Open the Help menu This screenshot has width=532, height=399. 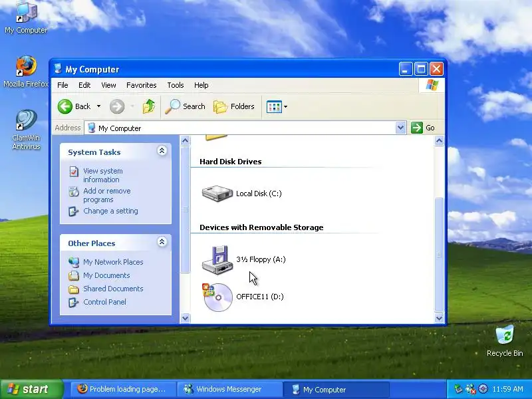[201, 85]
